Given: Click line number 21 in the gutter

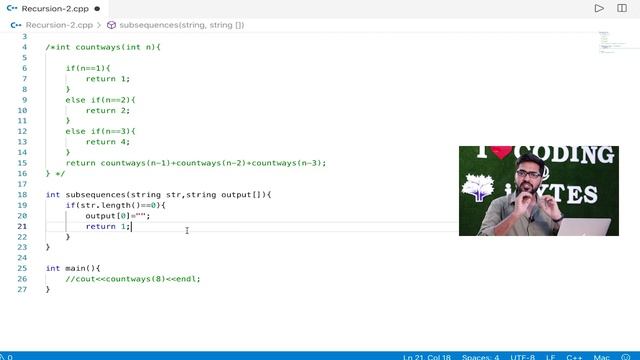Looking at the screenshot, I should (22, 226).
